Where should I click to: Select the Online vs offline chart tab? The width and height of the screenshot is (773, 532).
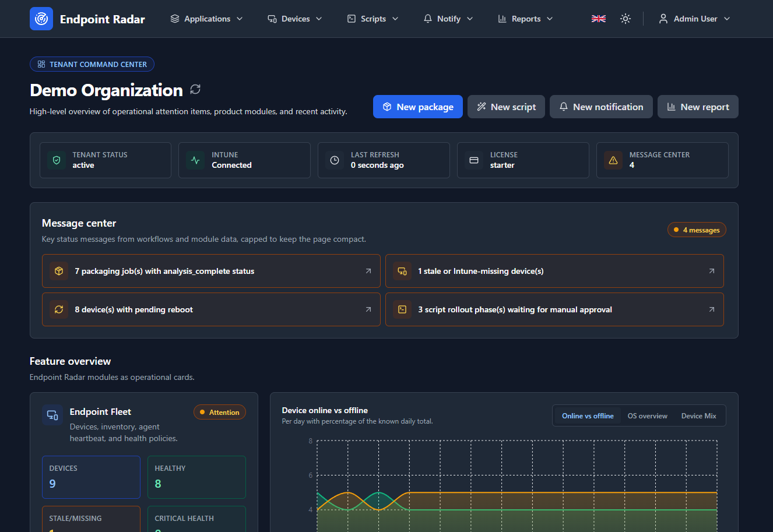point(588,416)
